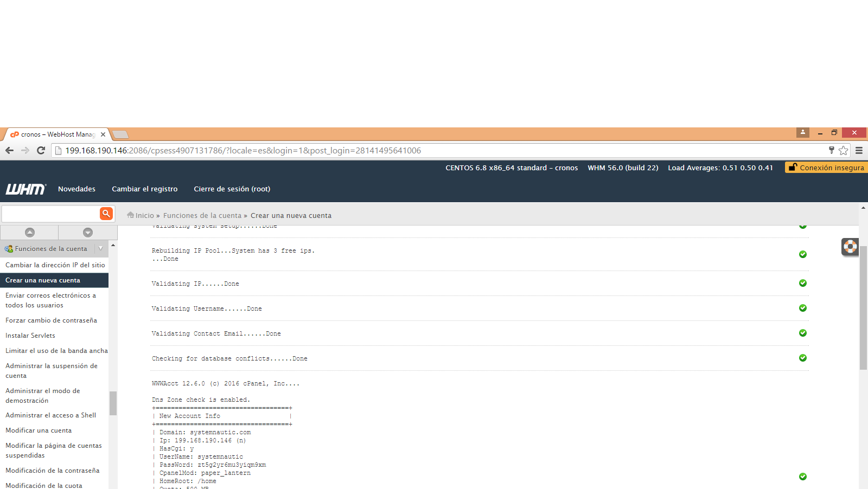Open Cambiar el registro in the top bar

coord(144,189)
